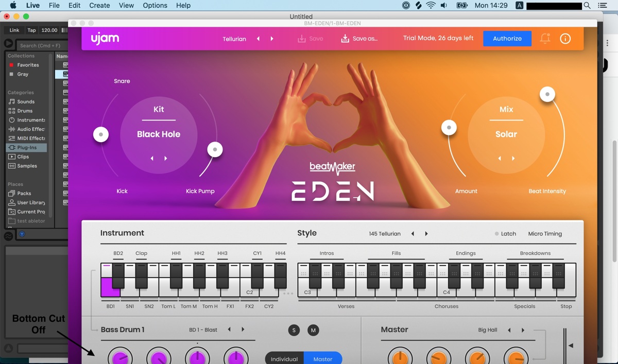Open the View menu

coord(126,5)
